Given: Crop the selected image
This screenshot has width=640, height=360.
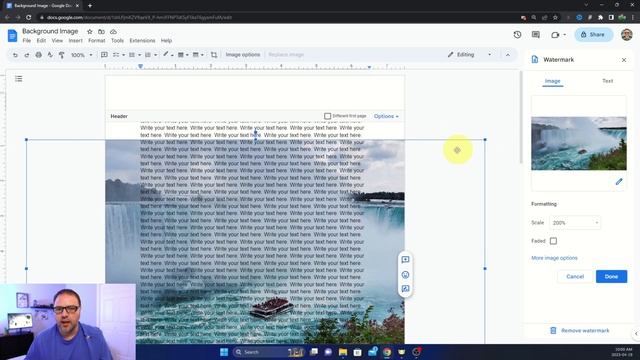Looking at the screenshot, I should [x=214, y=55].
